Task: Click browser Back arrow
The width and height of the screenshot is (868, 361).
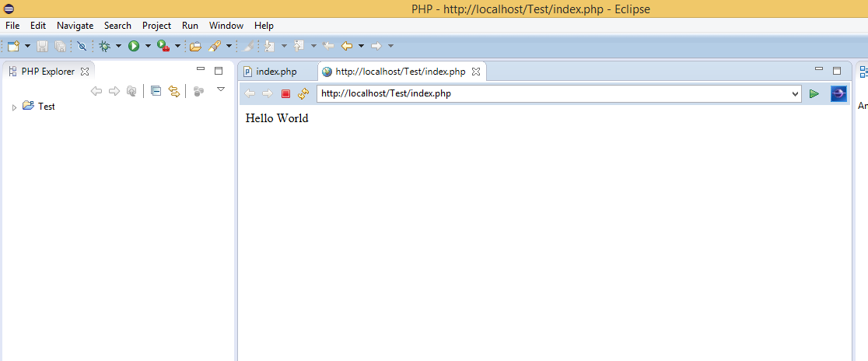Action: [250, 94]
